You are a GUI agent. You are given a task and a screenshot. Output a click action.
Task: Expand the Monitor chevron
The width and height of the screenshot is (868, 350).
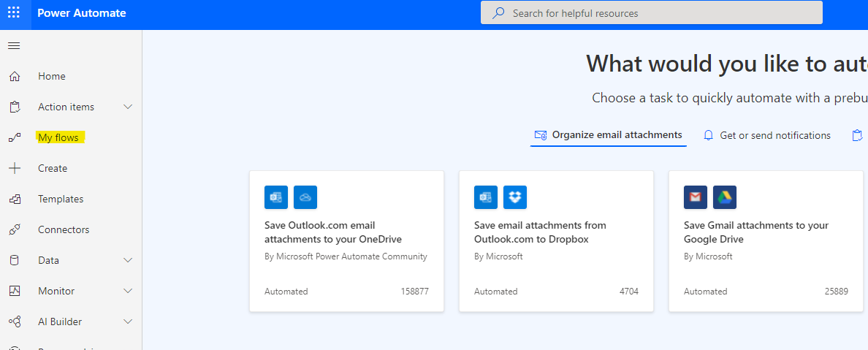[x=128, y=291]
